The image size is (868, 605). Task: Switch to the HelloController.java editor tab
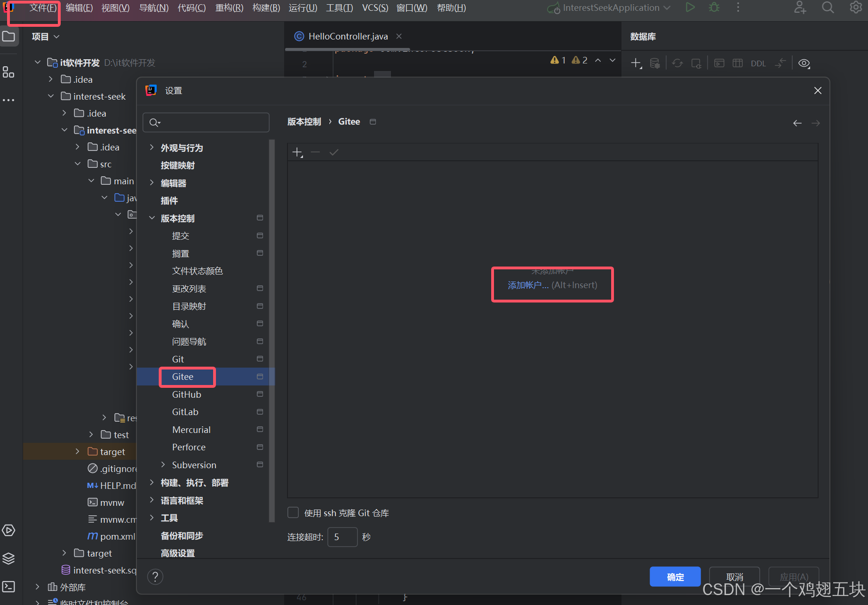(x=347, y=36)
